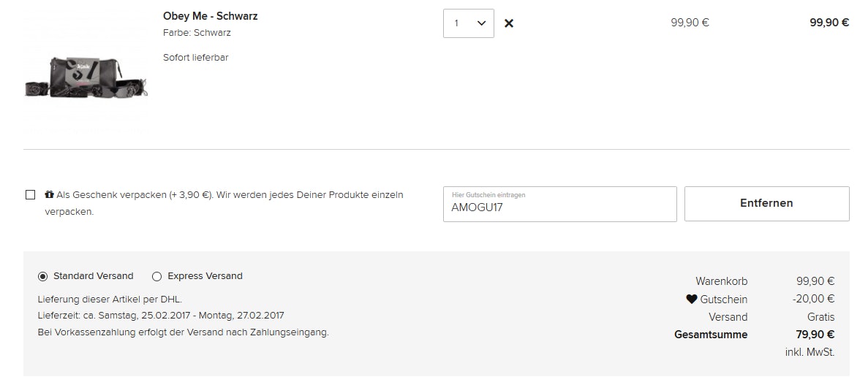This screenshot has height=385, width=868.
Task: Open the 'Obey Me - Schwarz' product title
Action: tap(210, 16)
